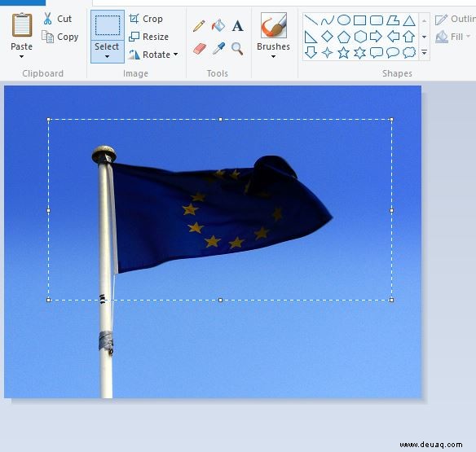Select the Eraser tool
The image size is (476, 452).
tap(200, 49)
